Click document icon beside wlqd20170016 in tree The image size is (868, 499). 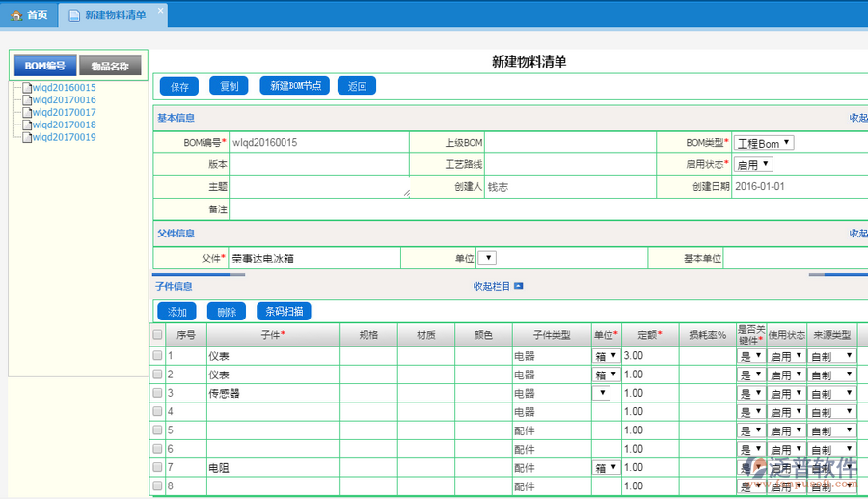(26, 100)
